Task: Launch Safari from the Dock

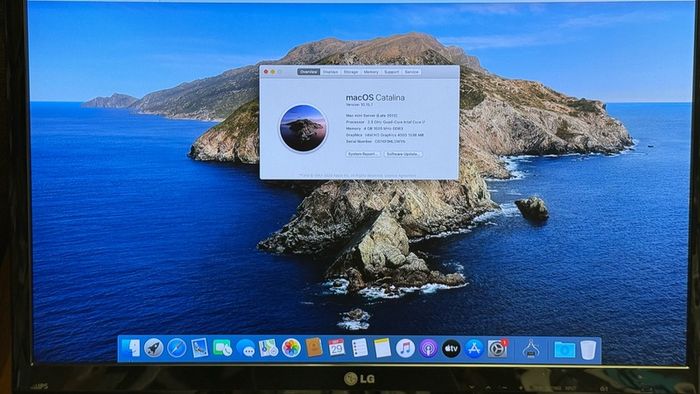Action: coord(177,348)
